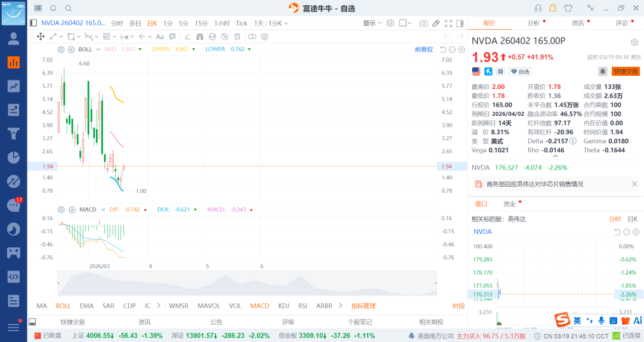Viewport: 644px width, 342px height.
Task: Open the 个股笔记 bottom link
Action: [x=360, y=322]
